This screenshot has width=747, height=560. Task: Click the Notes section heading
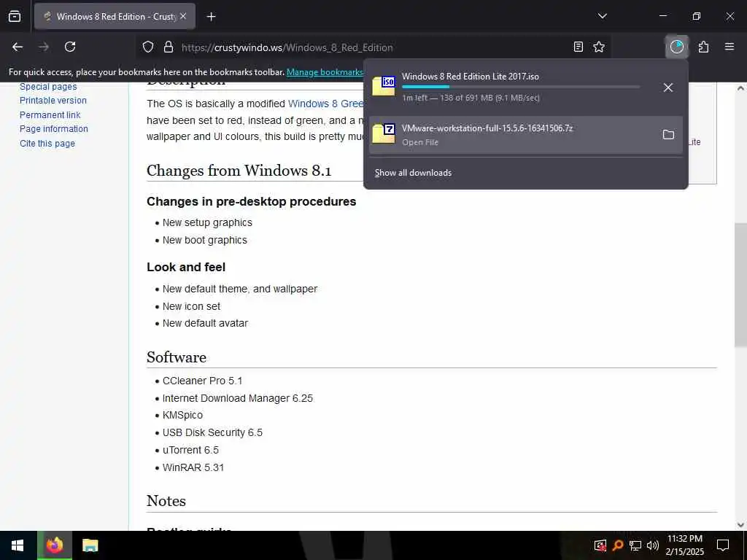point(166,501)
